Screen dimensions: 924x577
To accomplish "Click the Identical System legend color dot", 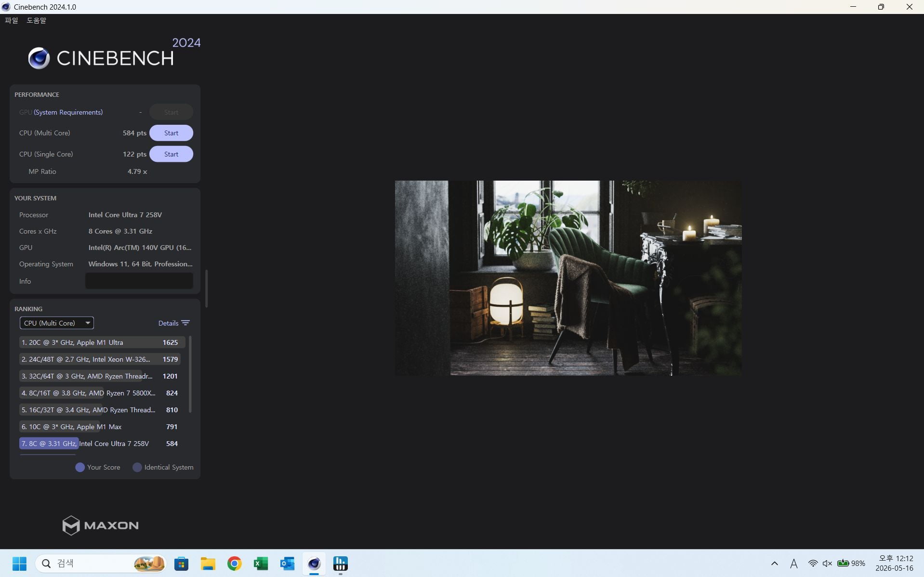I will 137,467.
